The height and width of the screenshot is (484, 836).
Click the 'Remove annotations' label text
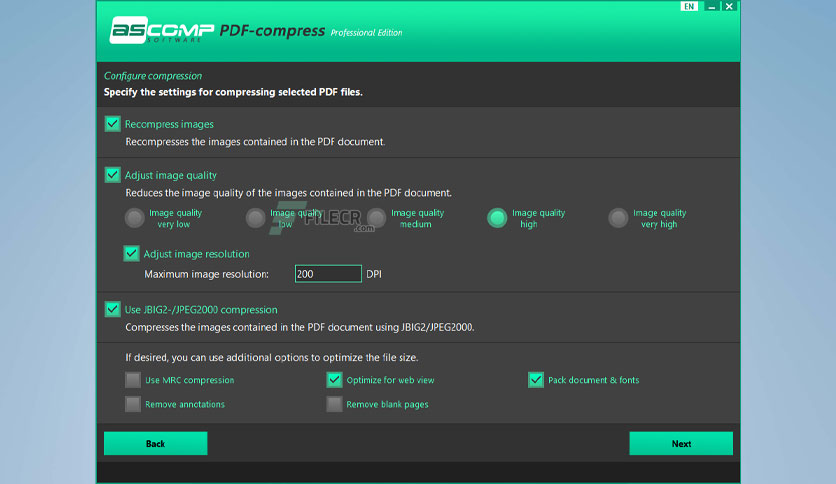(185, 405)
